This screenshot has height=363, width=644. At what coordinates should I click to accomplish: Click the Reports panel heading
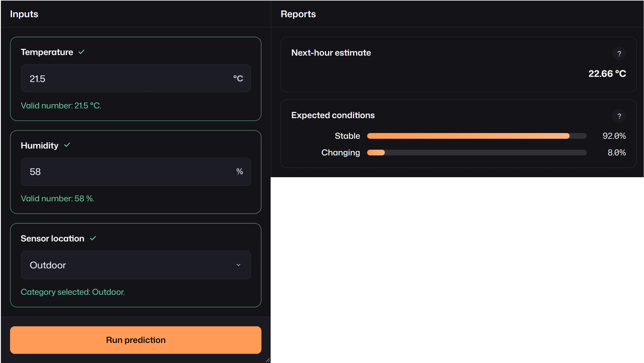pos(298,14)
